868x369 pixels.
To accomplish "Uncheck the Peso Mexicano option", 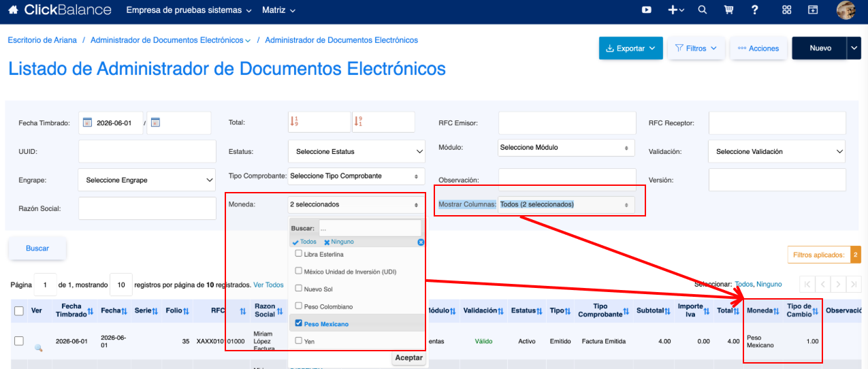I will [x=298, y=323].
